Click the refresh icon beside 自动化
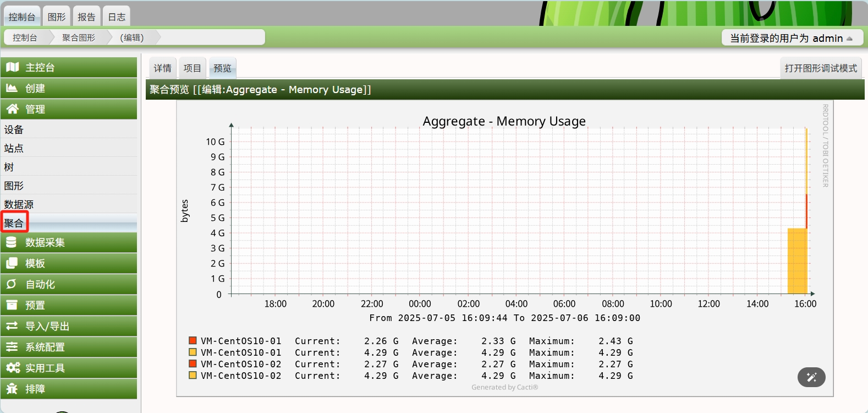This screenshot has width=868, height=413. point(12,284)
